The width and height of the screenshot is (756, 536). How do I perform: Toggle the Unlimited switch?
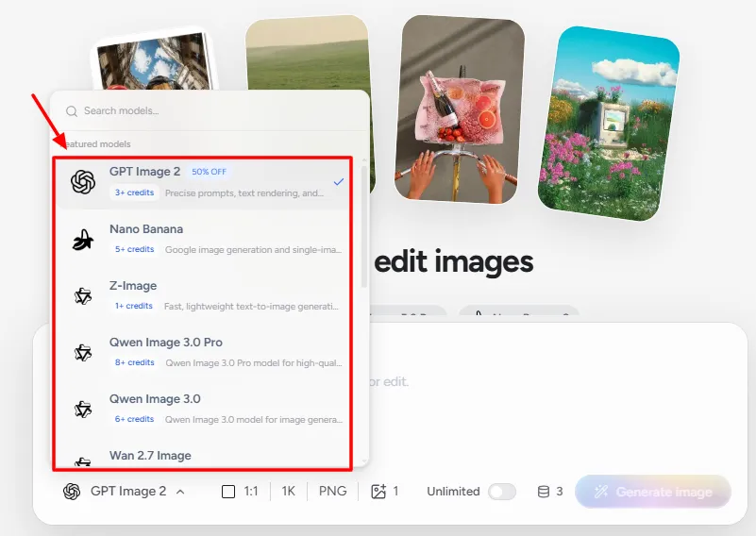click(x=502, y=492)
